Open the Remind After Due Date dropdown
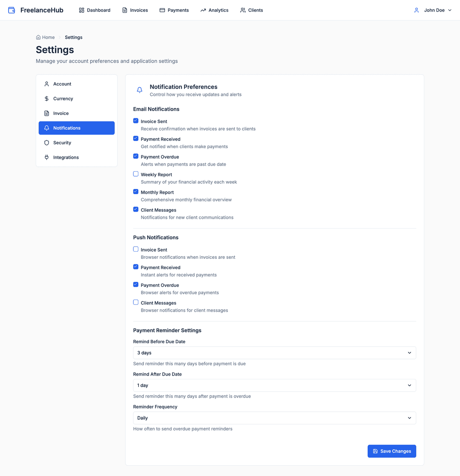Screen dimensions: 460x476 click(x=274, y=385)
